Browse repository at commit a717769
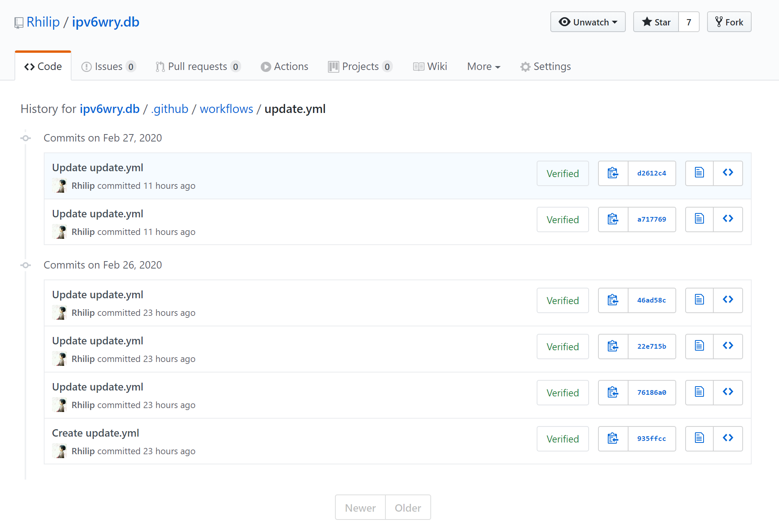Screen dimensions: 779x532 tap(728, 219)
